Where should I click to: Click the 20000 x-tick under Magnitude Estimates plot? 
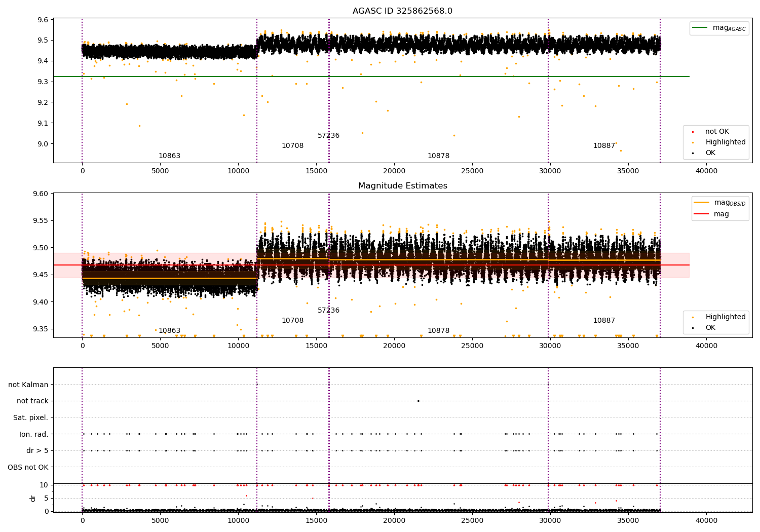click(x=394, y=346)
